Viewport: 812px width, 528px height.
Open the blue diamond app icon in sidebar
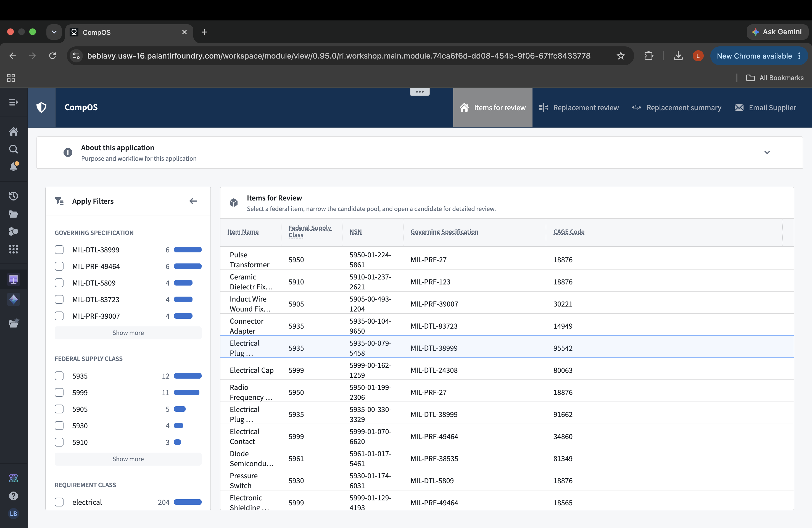(x=13, y=299)
